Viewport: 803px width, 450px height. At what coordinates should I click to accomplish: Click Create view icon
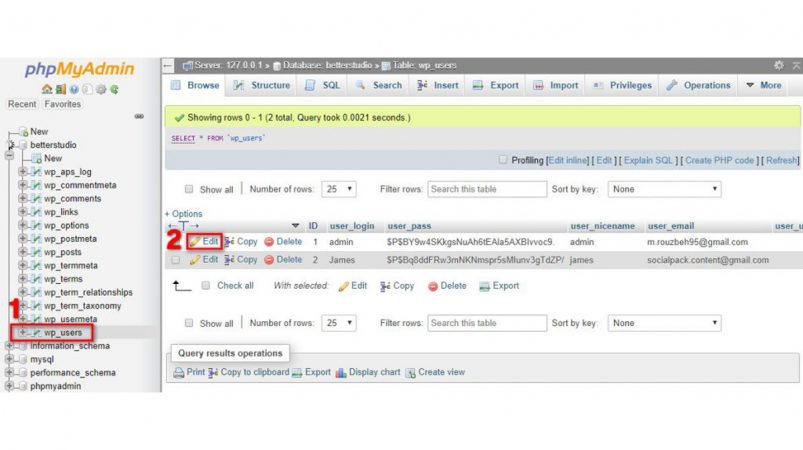410,373
